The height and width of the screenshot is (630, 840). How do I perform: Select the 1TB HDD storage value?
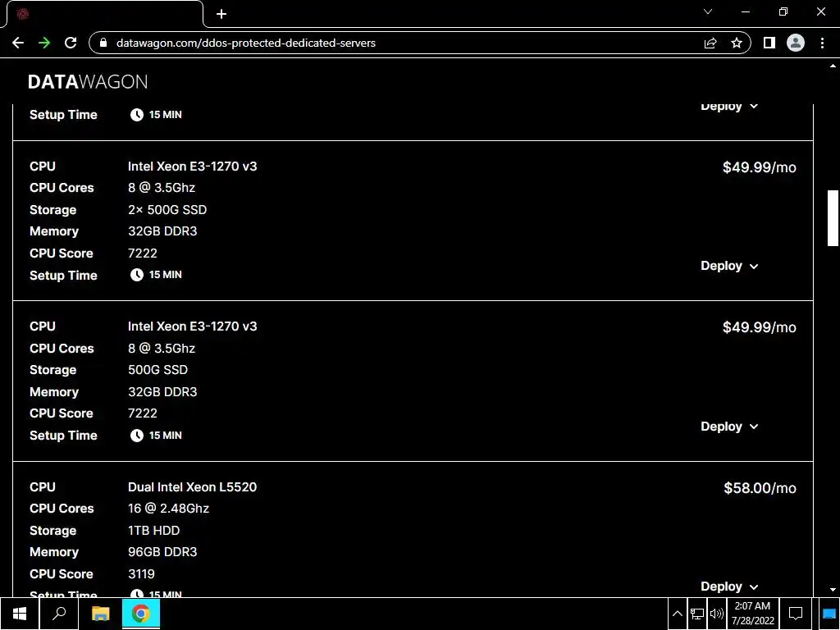[x=153, y=531]
